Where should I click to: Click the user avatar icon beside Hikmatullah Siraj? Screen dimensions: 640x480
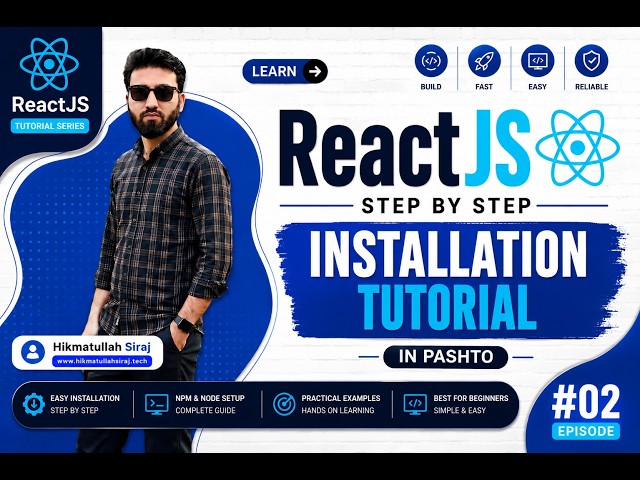coord(33,352)
